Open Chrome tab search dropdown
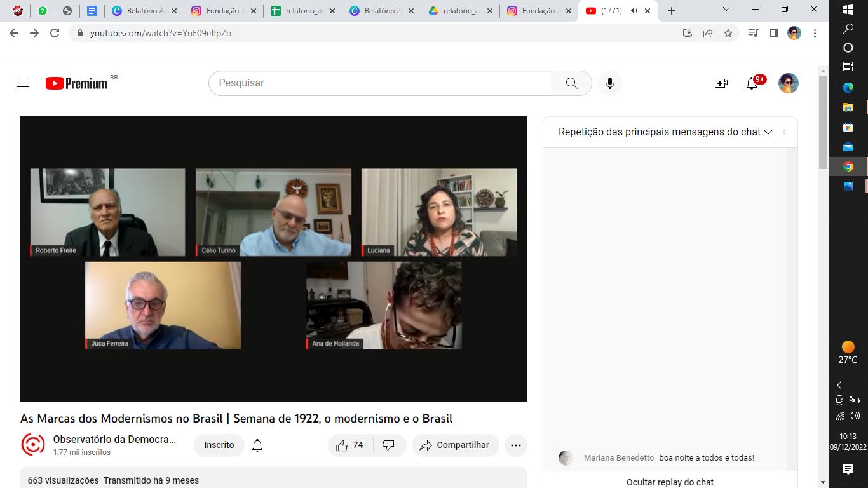The width and height of the screenshot is (868, 488). (x=726, y=10)
